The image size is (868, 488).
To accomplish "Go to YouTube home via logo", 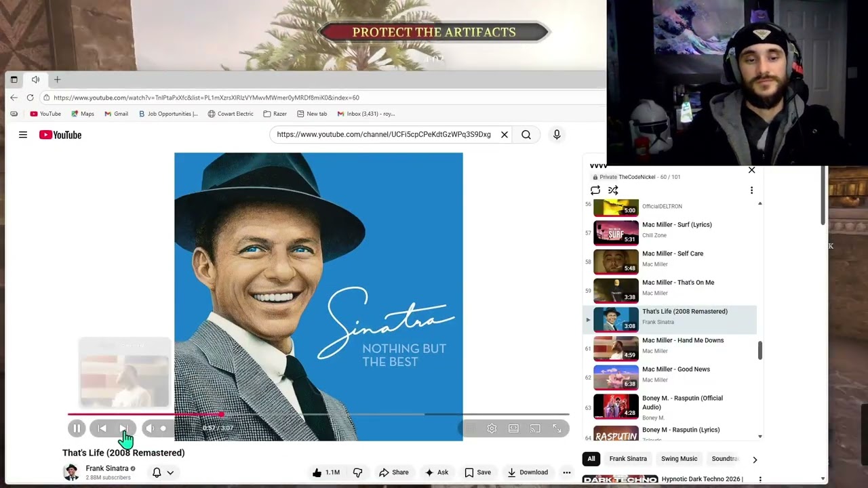I will tap(60, 135).
